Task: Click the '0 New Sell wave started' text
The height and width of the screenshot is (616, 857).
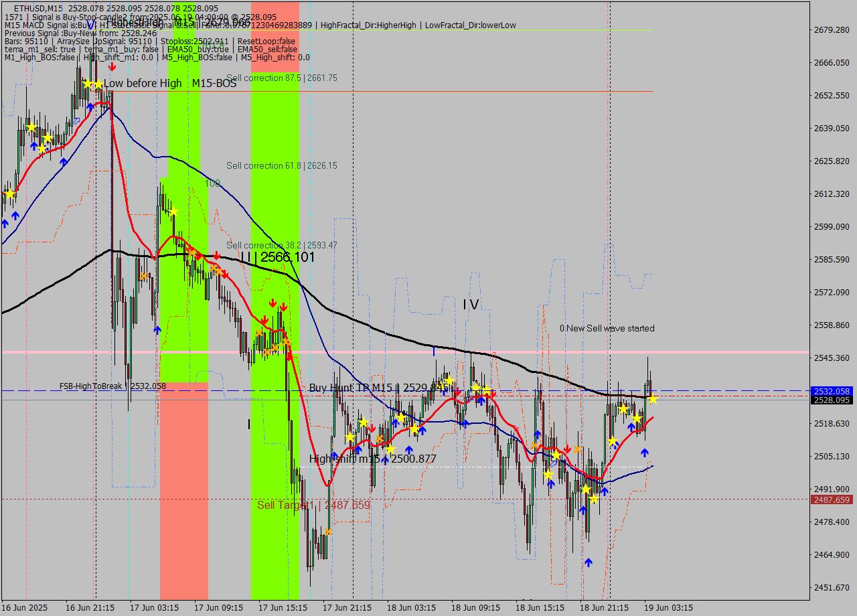Action: 607,329
